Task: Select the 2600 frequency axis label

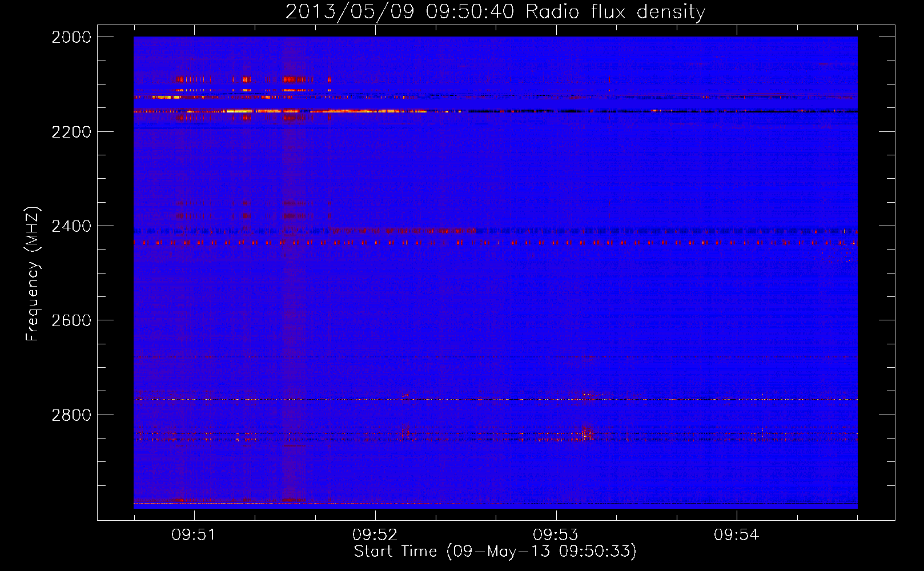Action: click(71, 320)
